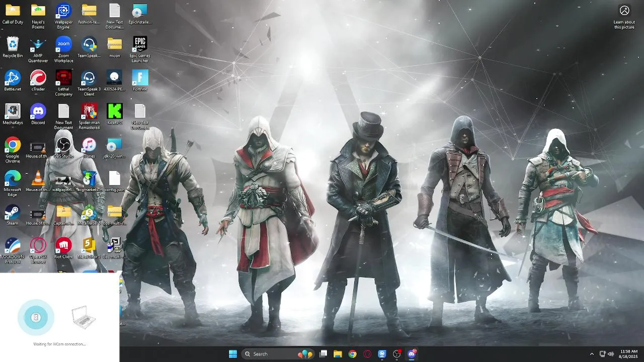The image size is (644, 362).
Task: Click the taskbar Search box
Action: 278,354
